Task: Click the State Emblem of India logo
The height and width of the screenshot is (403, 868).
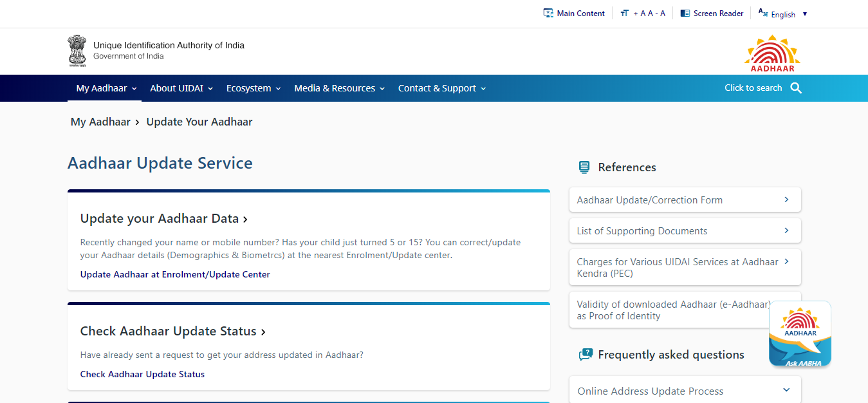Action: click(x=77, y=52)
